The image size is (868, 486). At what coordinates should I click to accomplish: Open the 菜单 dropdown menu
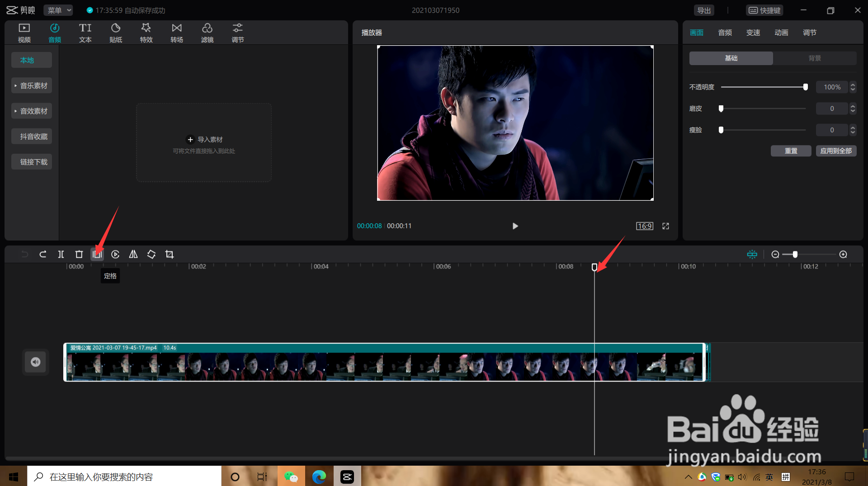(x=59, y=10)
